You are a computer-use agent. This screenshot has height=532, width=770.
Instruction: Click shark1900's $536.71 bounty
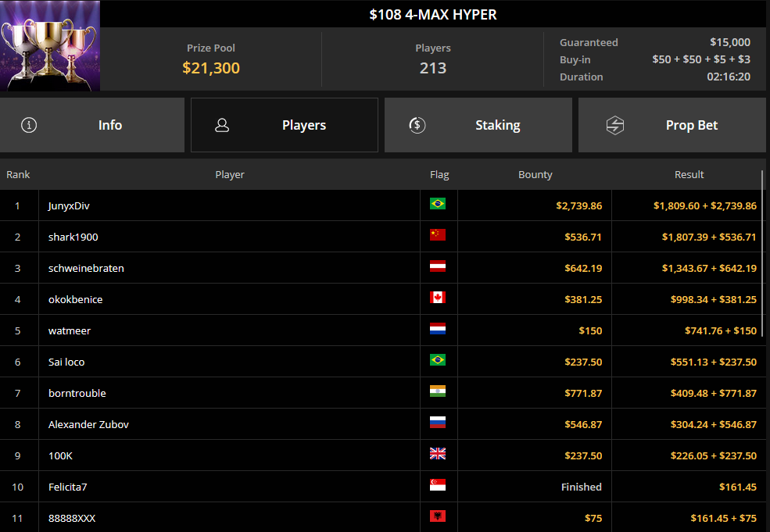pos(583,237)
